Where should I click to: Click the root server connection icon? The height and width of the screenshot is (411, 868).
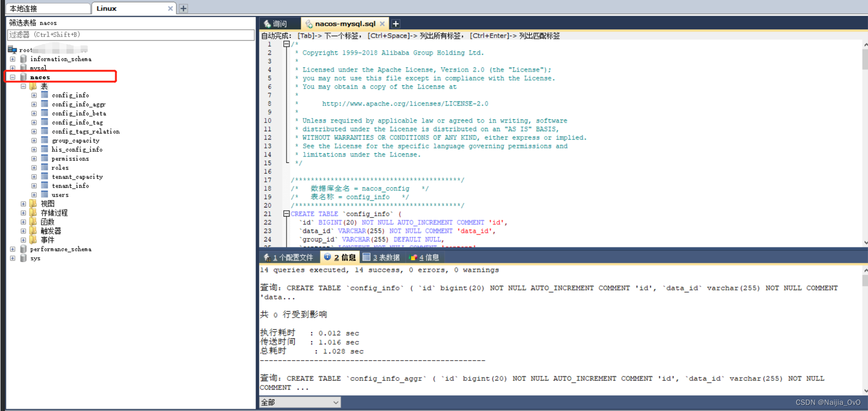[x=12, y=50]
